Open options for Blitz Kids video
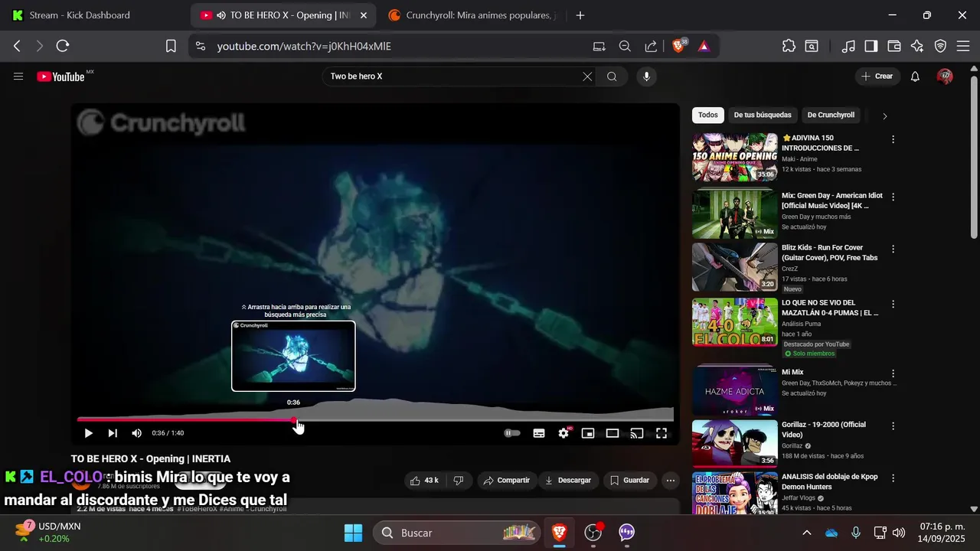 click(893, 249)
